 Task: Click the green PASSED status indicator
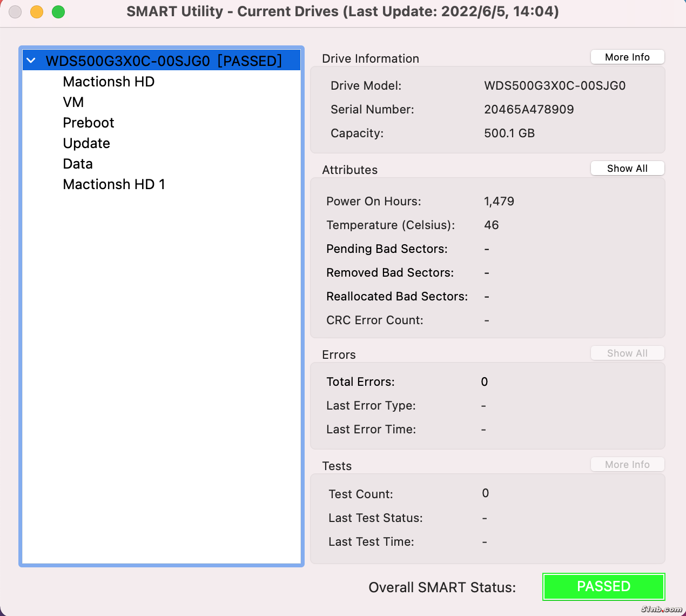[603, 587]
